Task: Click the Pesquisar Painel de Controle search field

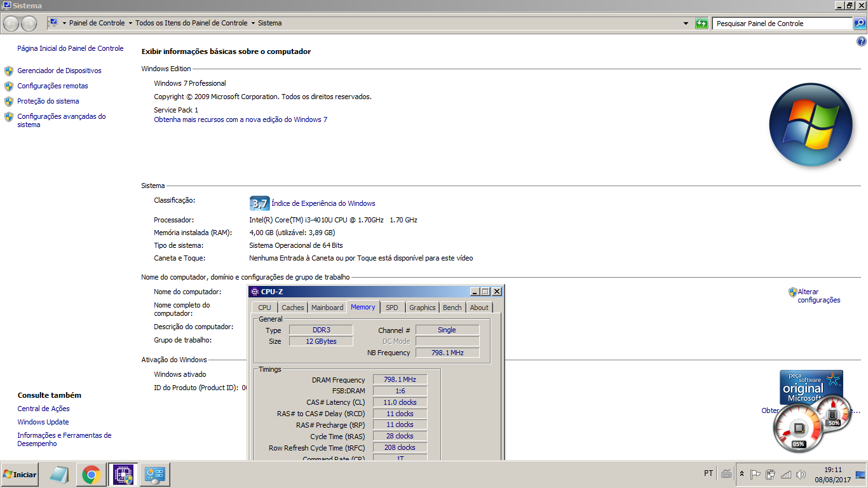Action: pos(782,24)
